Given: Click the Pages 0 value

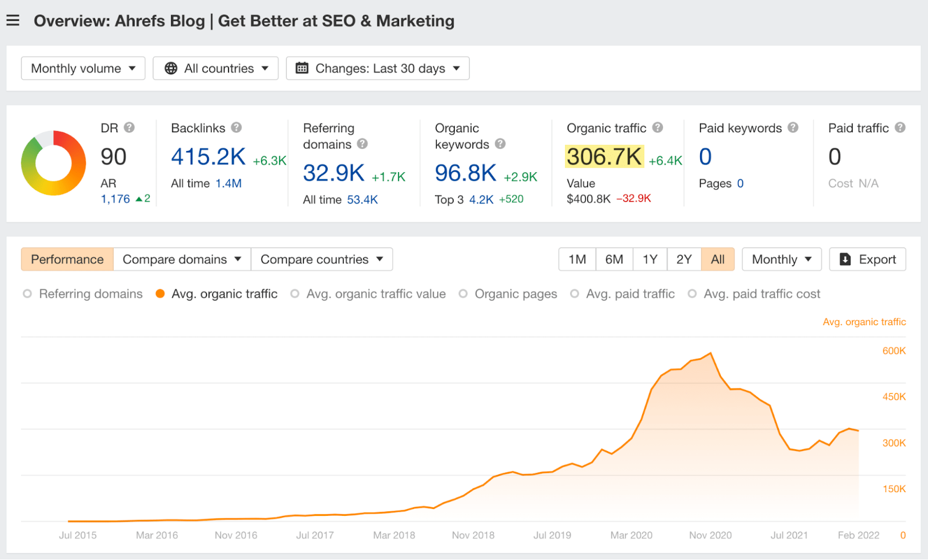Looking at the screenshot, I should pyautogui.click(x=740, y=183).
